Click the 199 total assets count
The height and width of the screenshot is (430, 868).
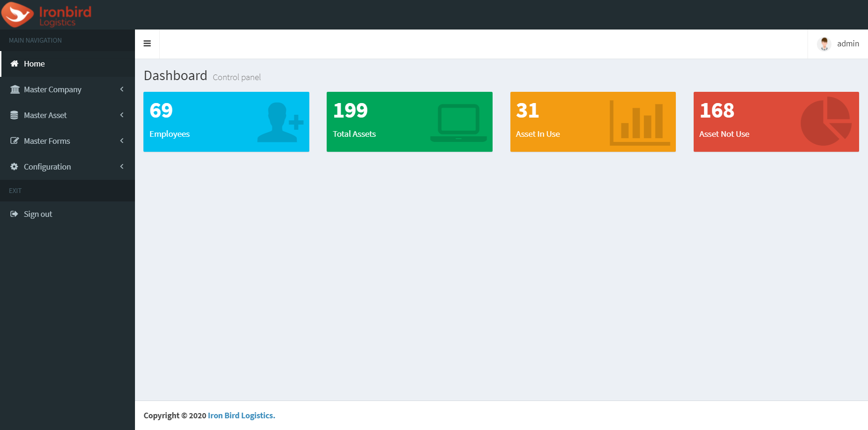coord(351,111)
